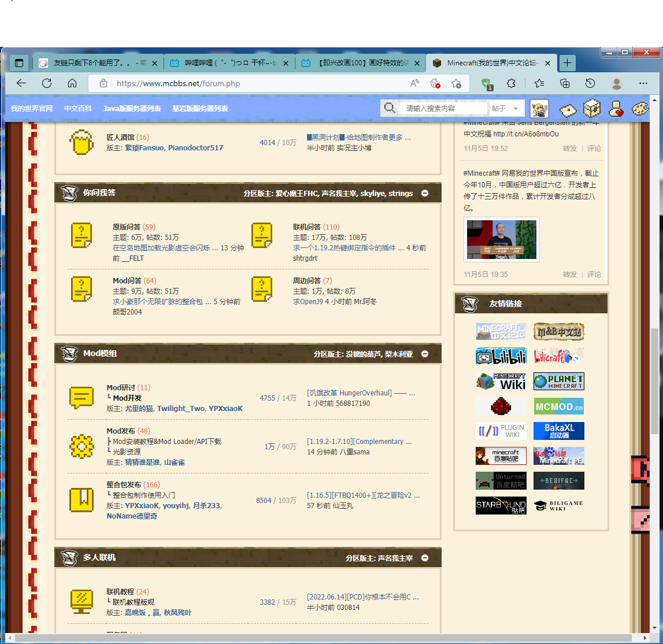Click the search magnifier icon

click(x=390, y=108)
